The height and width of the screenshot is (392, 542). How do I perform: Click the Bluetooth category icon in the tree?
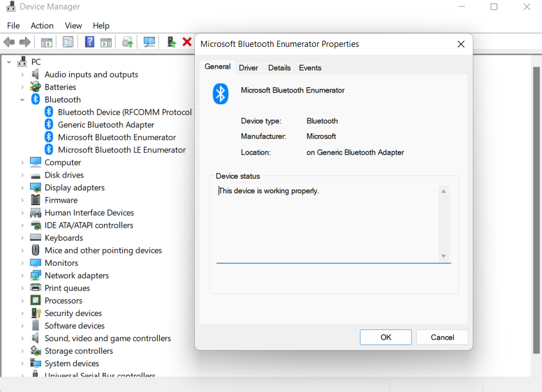pos(35,99)
